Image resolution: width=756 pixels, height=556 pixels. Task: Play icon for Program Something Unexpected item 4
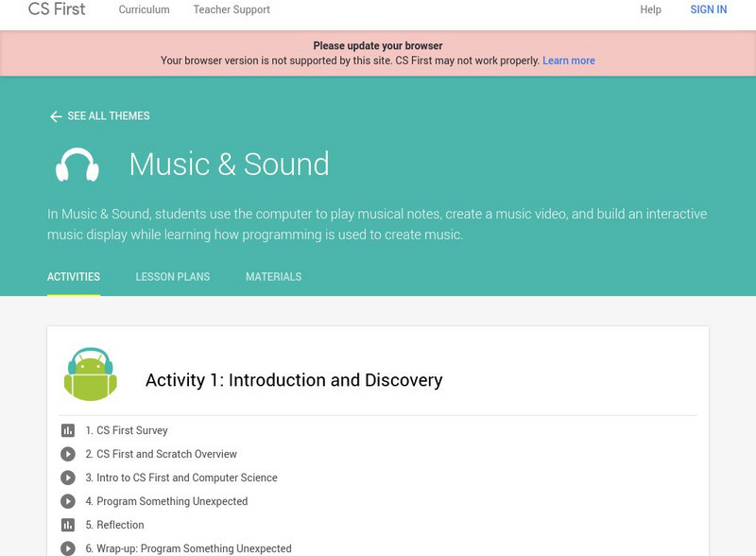pos(68,501)
